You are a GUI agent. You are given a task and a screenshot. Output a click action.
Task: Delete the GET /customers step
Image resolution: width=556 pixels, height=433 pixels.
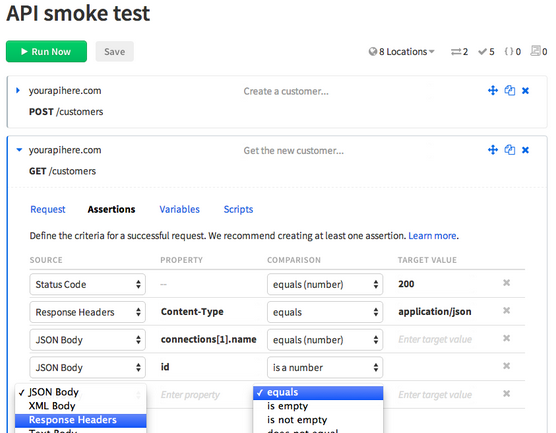point(526,150)
